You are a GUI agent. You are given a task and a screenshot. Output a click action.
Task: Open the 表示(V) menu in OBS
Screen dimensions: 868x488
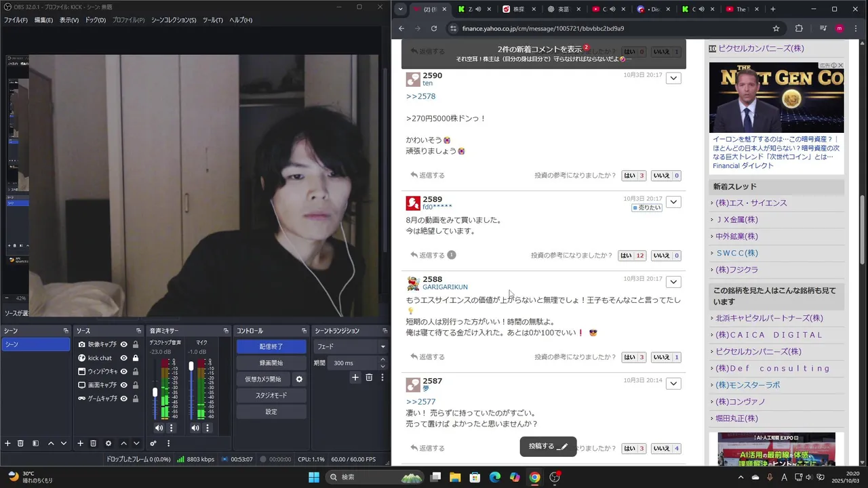[x=69, y=20]
